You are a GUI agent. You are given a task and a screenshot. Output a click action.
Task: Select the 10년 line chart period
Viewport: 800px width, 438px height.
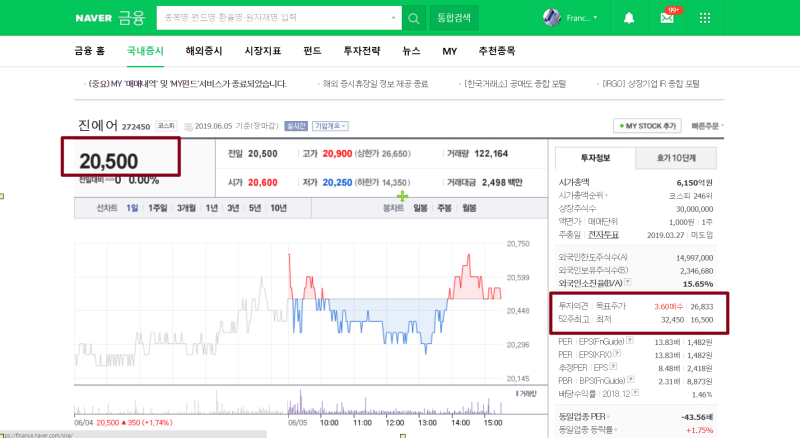[x=279, y=208]
